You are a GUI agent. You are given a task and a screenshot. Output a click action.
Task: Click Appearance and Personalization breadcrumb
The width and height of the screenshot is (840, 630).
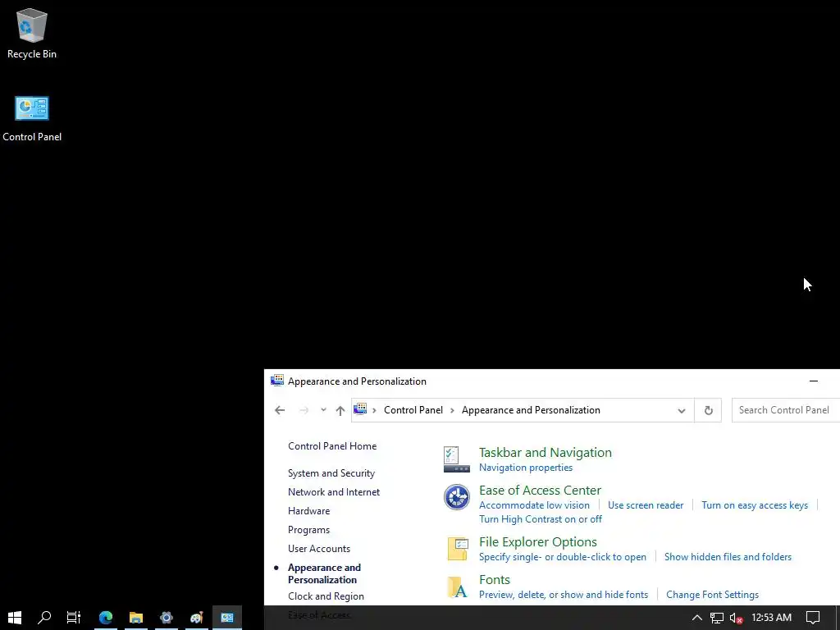531,410
